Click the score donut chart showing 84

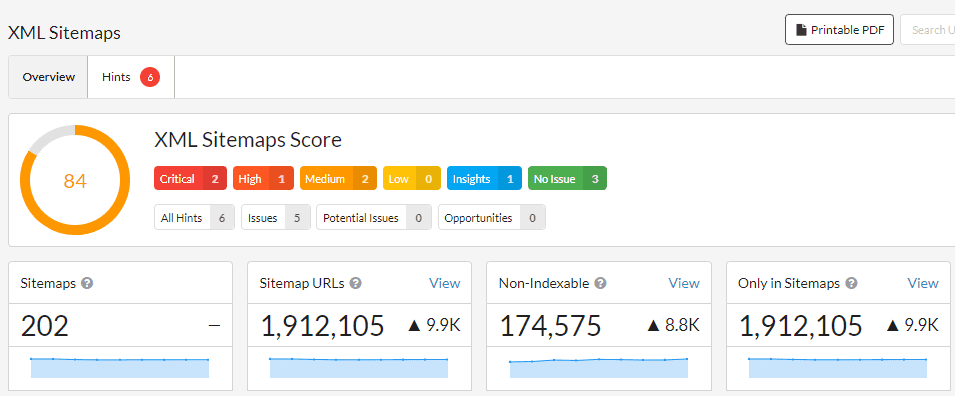[75, 180]
